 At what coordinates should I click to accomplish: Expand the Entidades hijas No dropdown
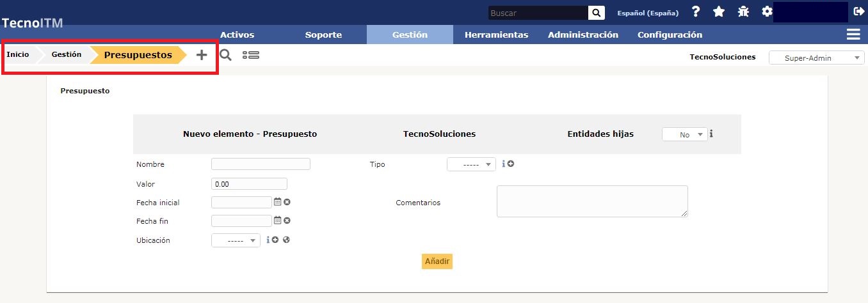tap(684, 135)
